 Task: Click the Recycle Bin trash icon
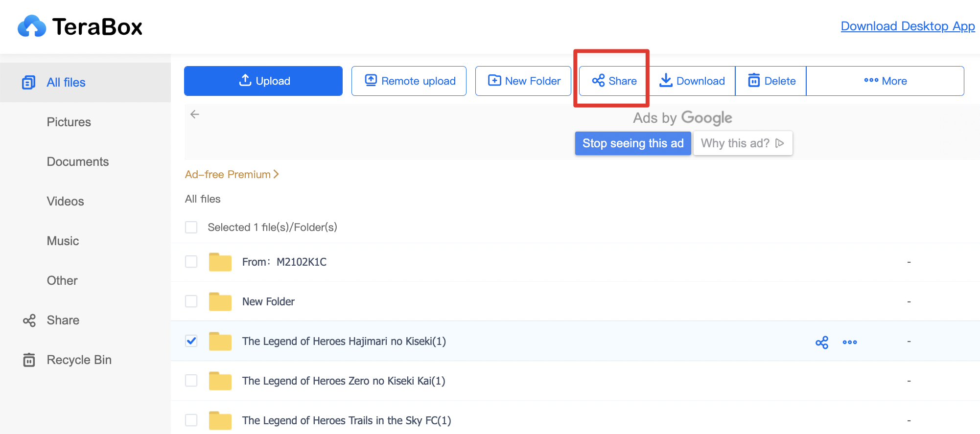tap(29, 360)
